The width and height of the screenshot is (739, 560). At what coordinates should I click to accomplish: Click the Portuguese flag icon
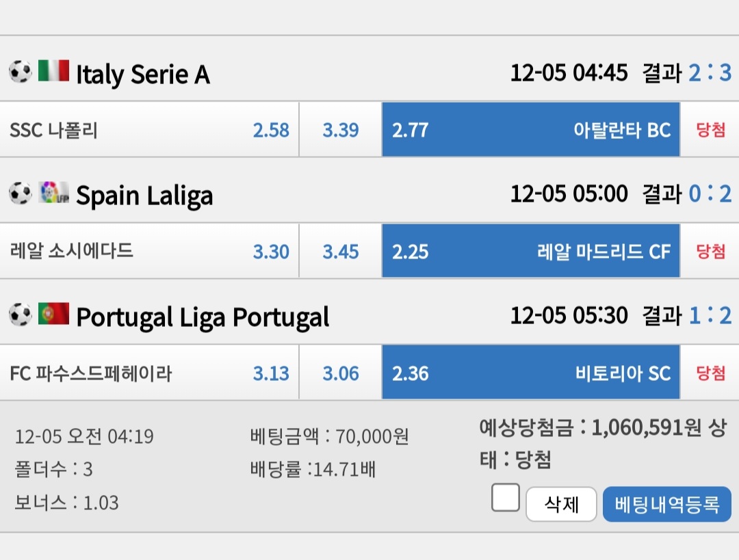click(54, 314)
